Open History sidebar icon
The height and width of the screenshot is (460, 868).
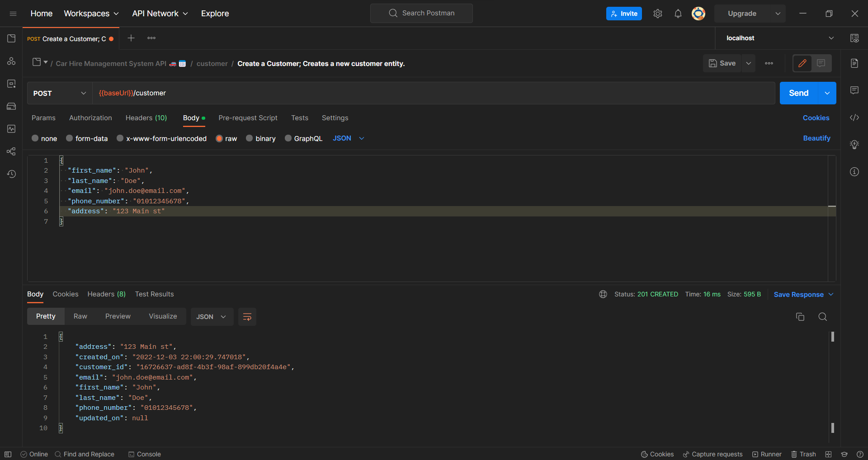[x=11, y=174]
